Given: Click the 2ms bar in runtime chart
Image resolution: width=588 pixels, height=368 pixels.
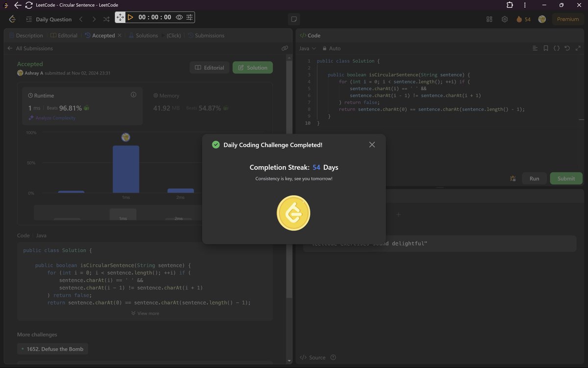Looking at the screenshot, I should 180,191.
